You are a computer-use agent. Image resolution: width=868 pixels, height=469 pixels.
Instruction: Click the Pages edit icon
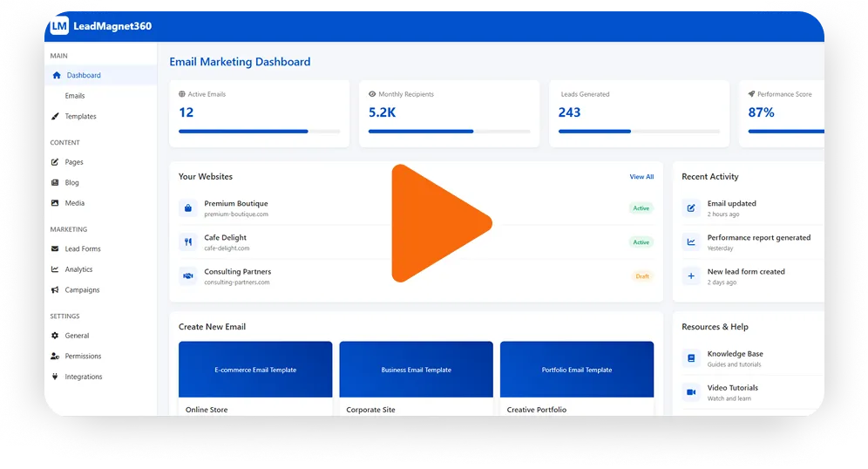point(55,162)
